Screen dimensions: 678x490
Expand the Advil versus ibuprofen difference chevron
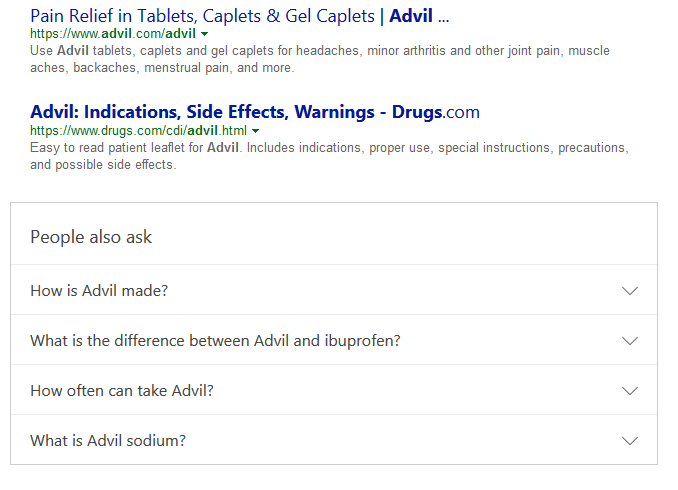click(x=629, y=341)
